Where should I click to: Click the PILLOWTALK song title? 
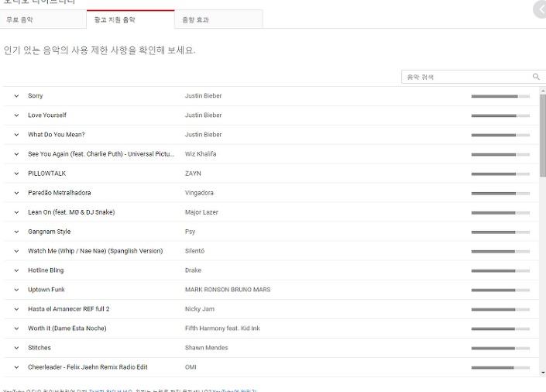pos(46,174)
